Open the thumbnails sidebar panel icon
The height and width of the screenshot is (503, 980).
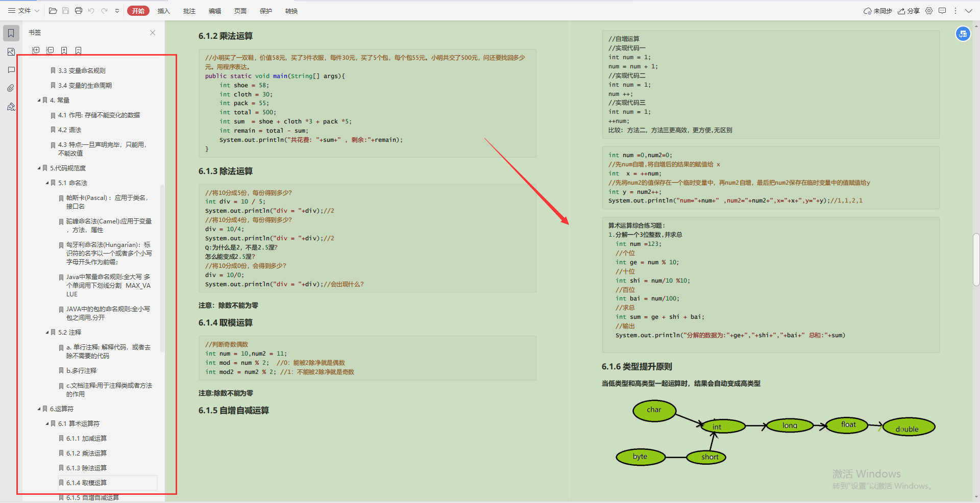tap(11, 52)
